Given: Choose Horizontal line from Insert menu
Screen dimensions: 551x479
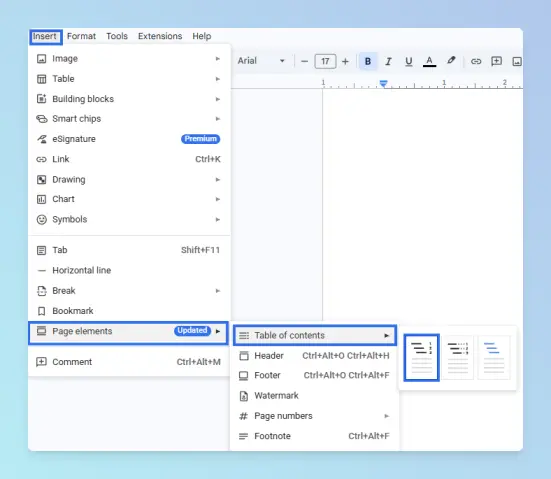Looking at the screenshot, I should 129,270.
